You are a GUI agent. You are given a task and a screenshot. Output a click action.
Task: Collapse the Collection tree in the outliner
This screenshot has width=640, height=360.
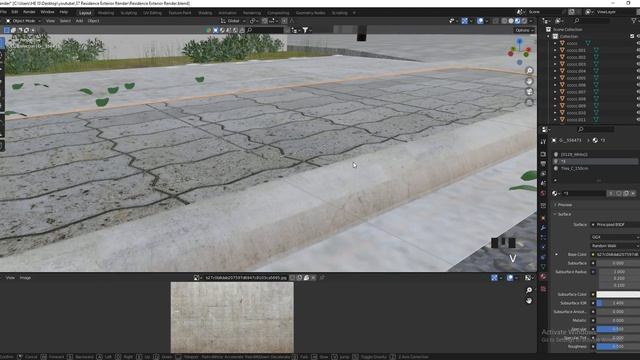coord(549,36)
